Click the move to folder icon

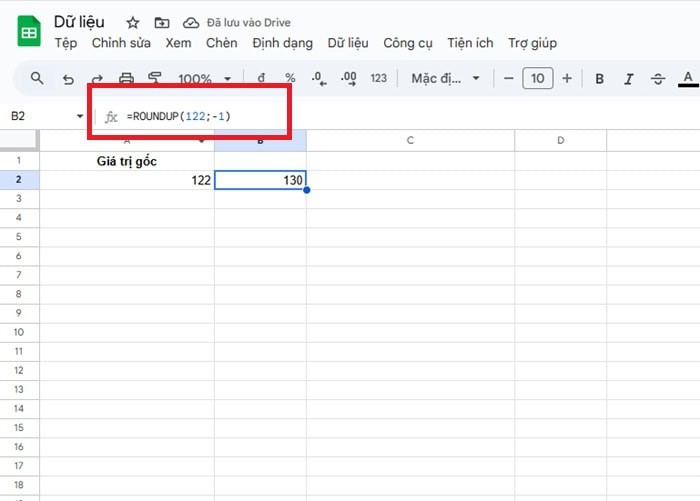point(162,23)
